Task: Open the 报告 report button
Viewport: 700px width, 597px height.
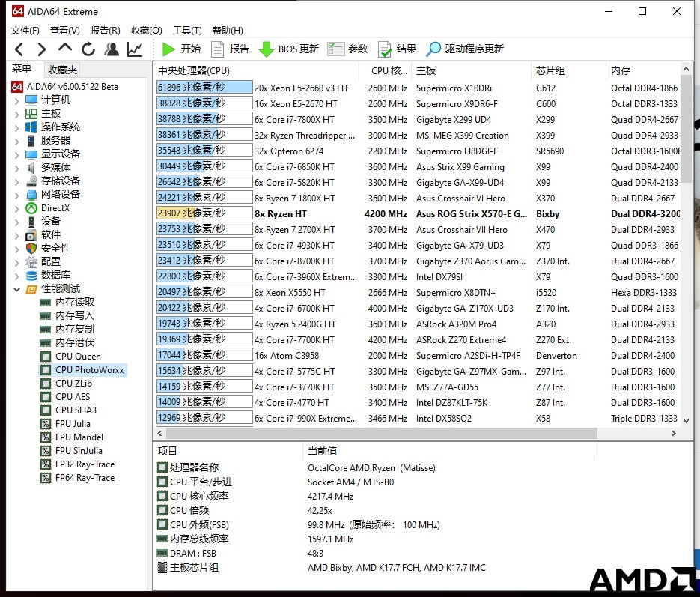Action: [x=230, y=49]
